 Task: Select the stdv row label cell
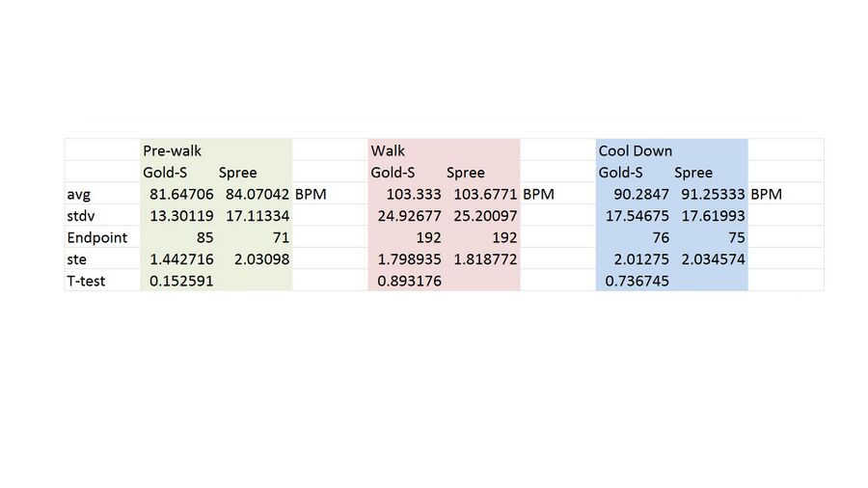[81, 216]
